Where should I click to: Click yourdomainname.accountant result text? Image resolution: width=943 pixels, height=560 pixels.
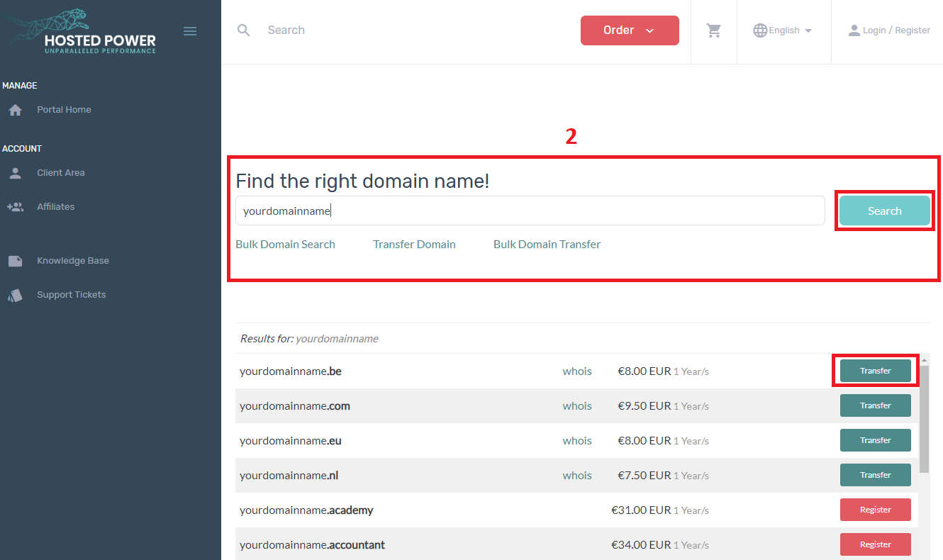312,545
